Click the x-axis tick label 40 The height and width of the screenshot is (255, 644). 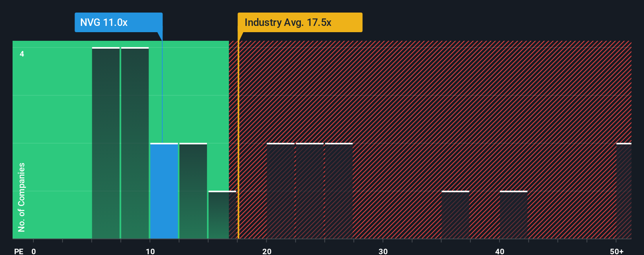pyautogui.click(x=500, y=251)
